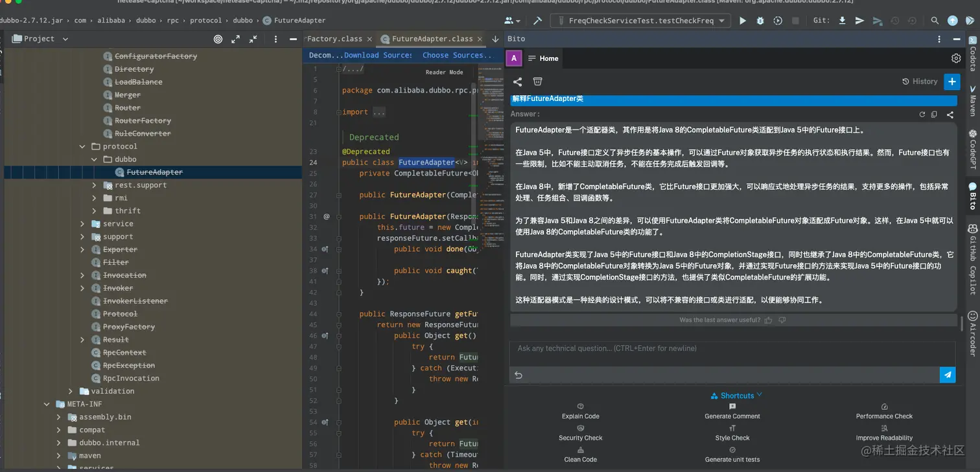
Task: Open the Maven side tool window
Action: coord(972,101)
